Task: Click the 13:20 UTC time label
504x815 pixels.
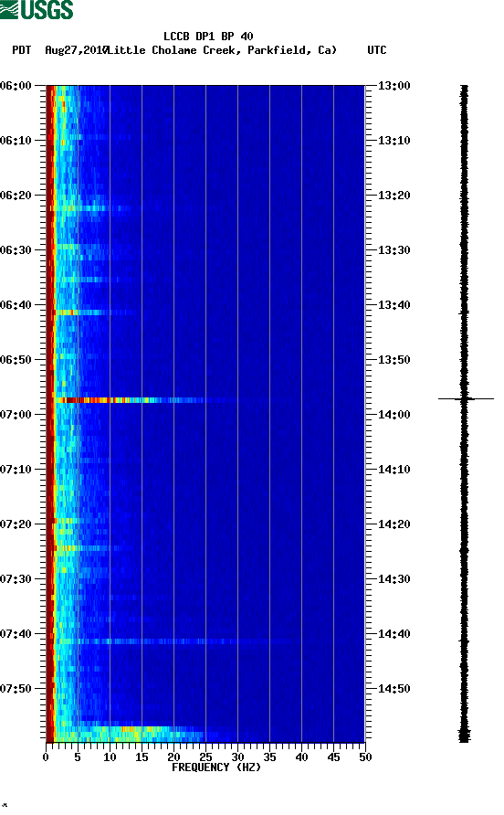Action: (394, 195)
